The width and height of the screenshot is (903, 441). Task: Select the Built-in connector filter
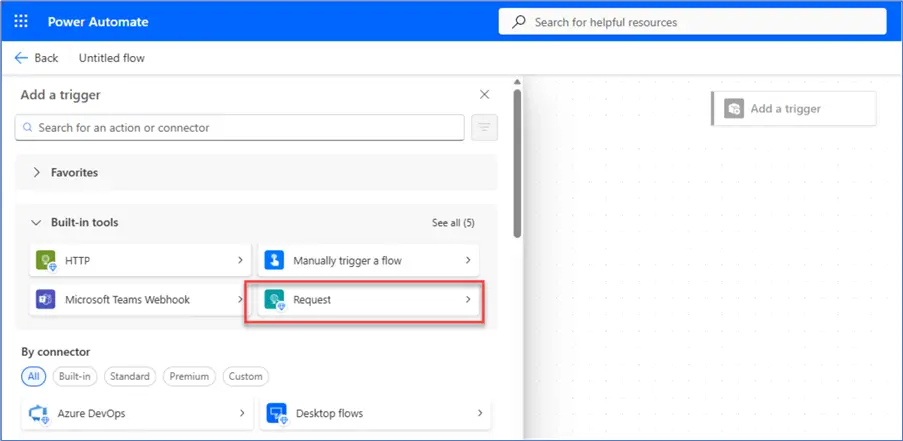coord(75,377)
